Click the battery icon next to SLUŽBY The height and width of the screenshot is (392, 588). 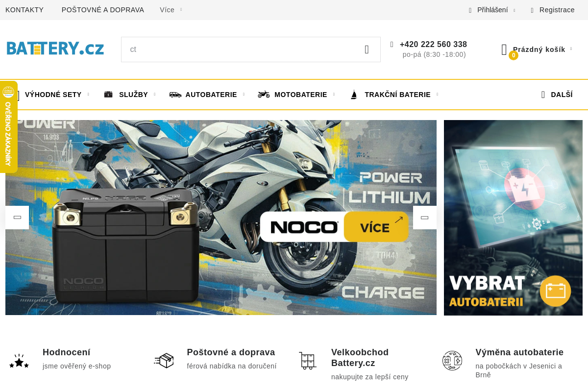[x=108, y=94]
